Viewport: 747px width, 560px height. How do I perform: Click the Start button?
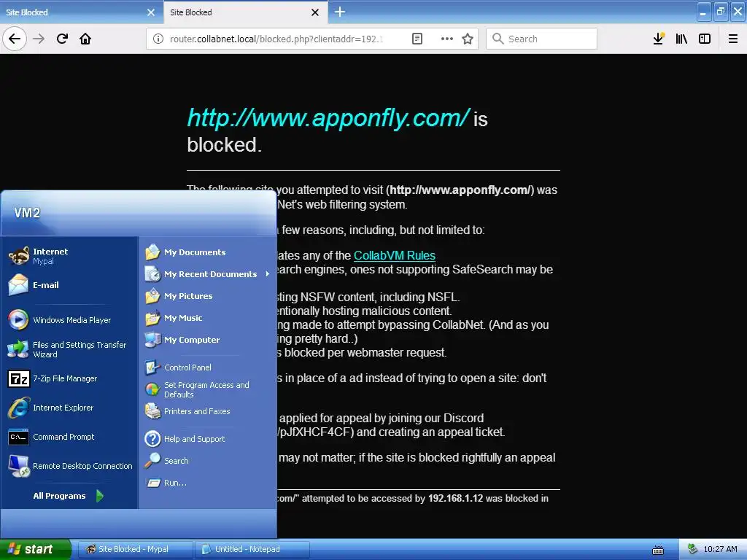[35, 549]
